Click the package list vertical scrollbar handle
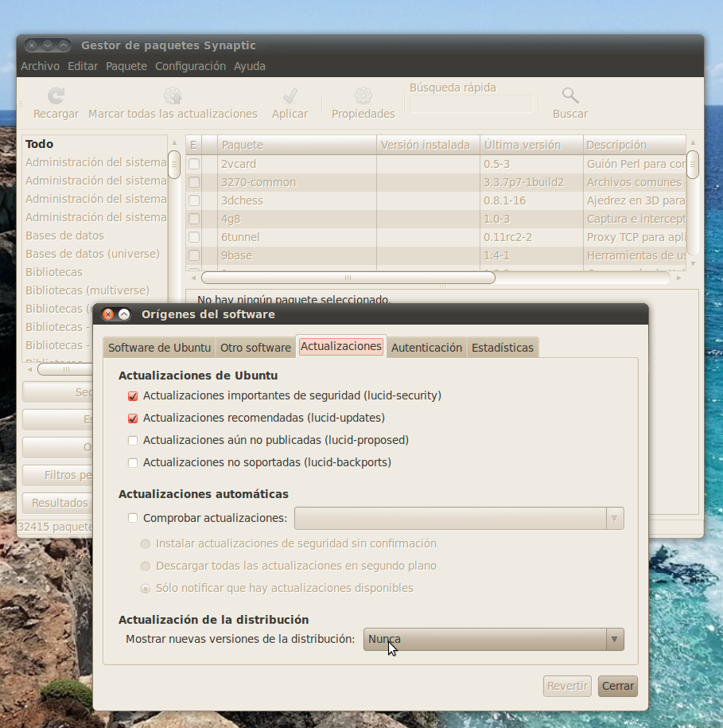This screenshot has width=723, height=728. coord(692,165)
